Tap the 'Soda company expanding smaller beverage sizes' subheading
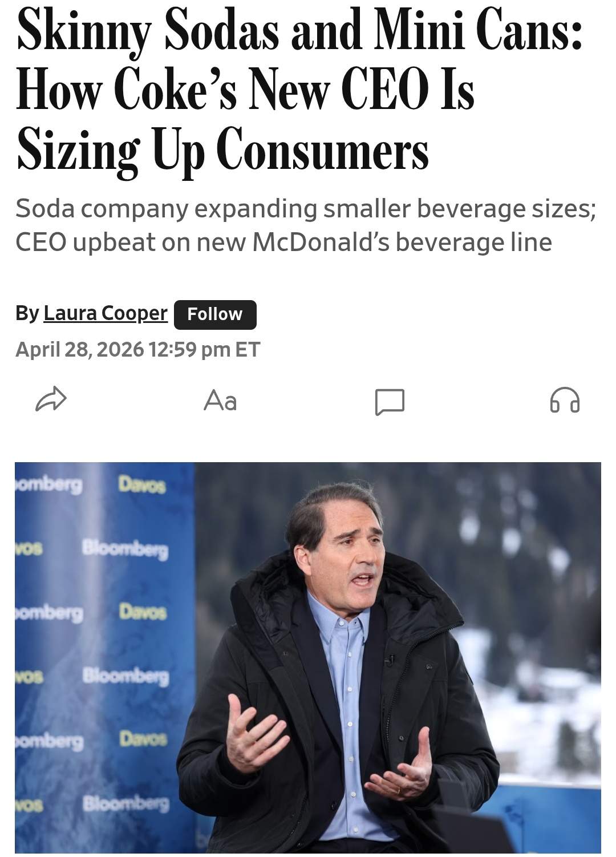Screen dimensions: 616x857 point(305,209)
